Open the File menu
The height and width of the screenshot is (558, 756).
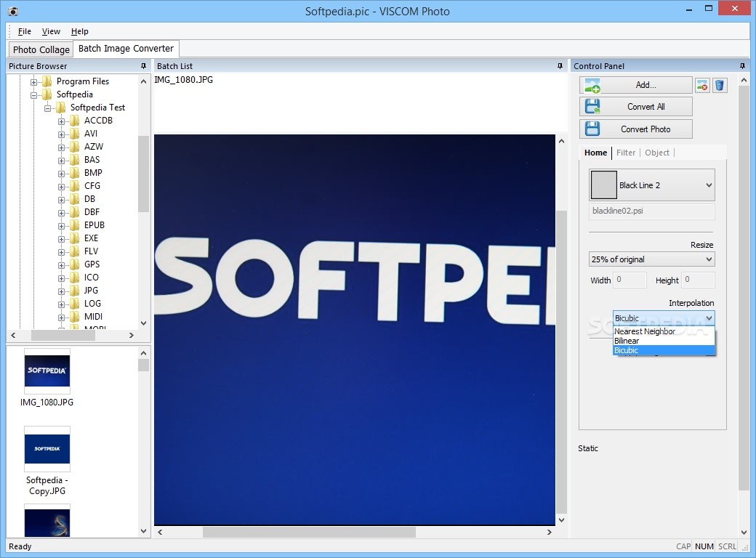point(25,31)
